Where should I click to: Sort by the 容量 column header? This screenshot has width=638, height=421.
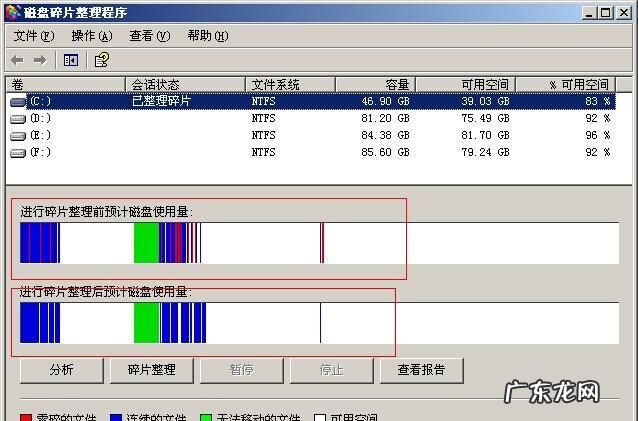pyautogui.click(x=375, y=85)
